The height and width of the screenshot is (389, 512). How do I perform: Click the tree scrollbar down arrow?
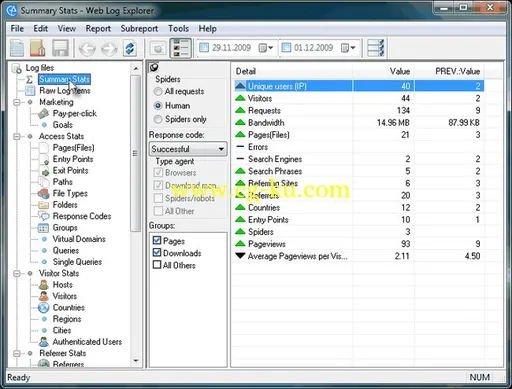[x=136, y=361]
